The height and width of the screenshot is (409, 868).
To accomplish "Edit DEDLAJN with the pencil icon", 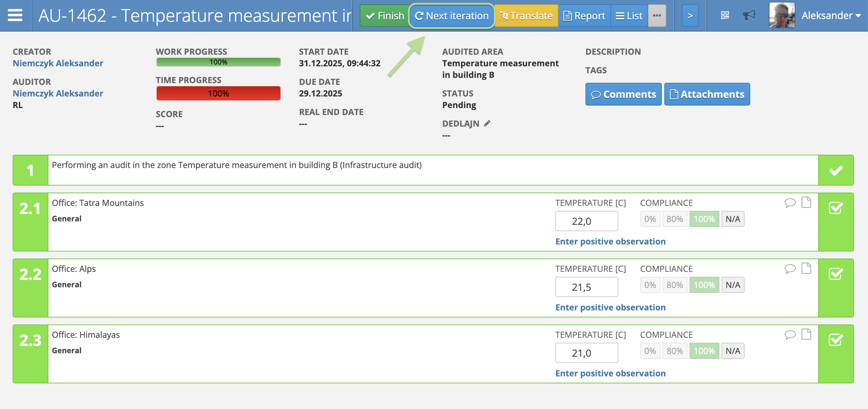I will [x=487, y=123].
